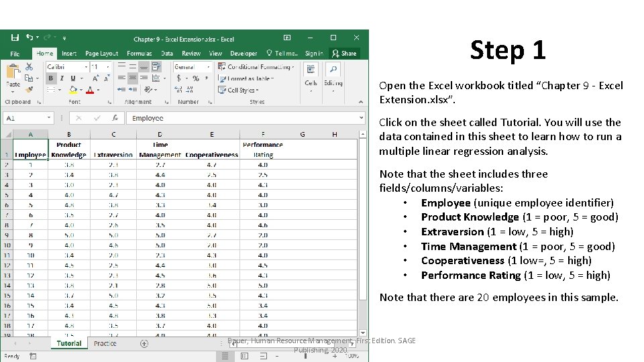
Task: Toggle Center alignment
Action: click(x=133, y=78)
